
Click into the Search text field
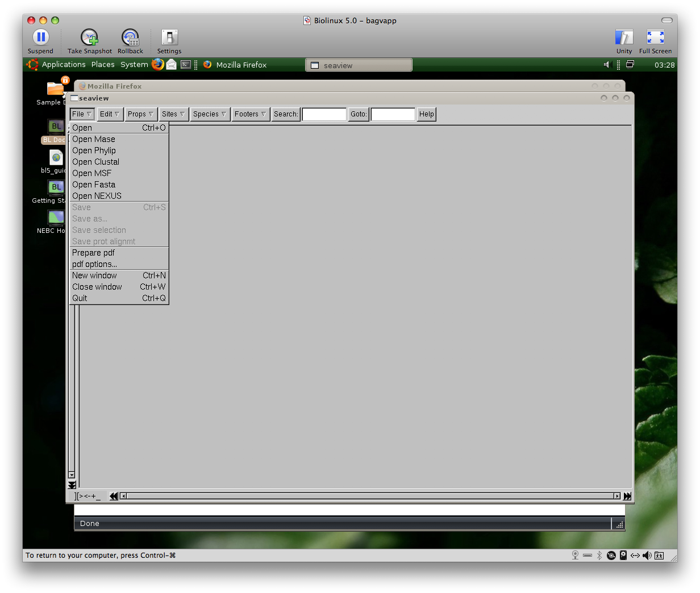(x=324, y=114)
